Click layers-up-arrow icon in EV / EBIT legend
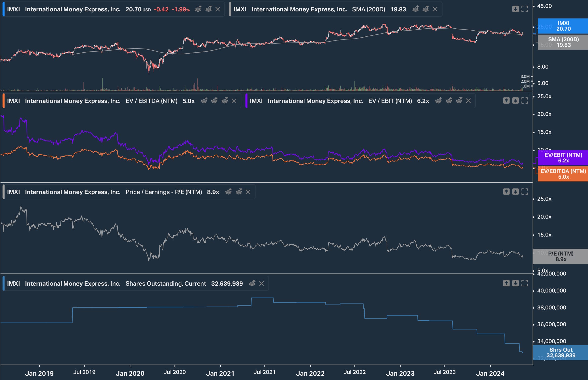This screenshot has height=380, width=588. pos(449,101)
